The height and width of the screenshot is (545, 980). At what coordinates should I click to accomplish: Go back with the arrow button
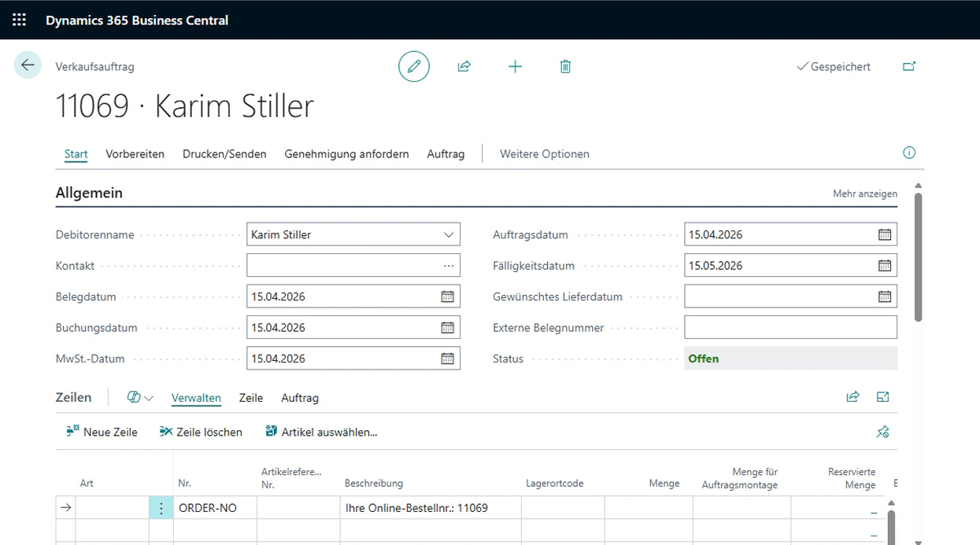point(28,65)
